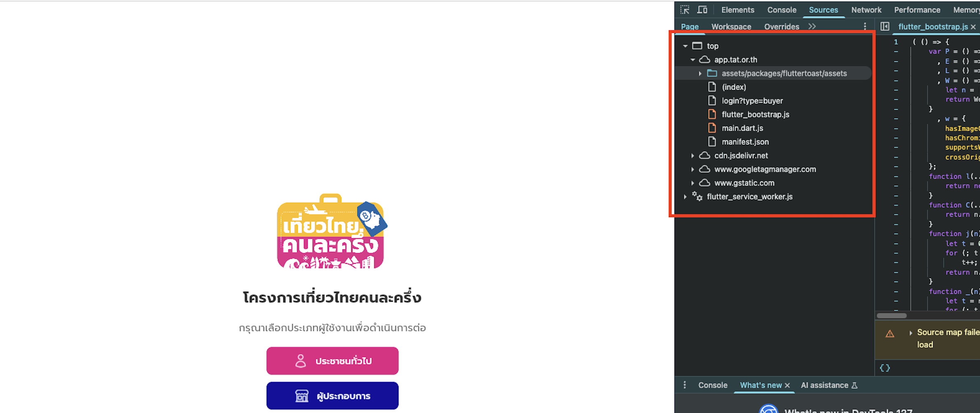Expand the cdn.jsdelivr.net domain node
The height and width of the screenshot is (413, 980).
click(693, 156)
